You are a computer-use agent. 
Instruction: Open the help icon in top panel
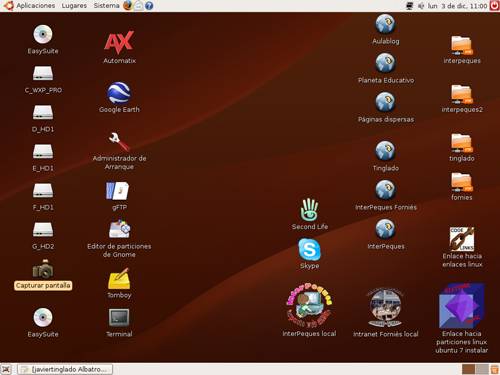tap(149, 6)
